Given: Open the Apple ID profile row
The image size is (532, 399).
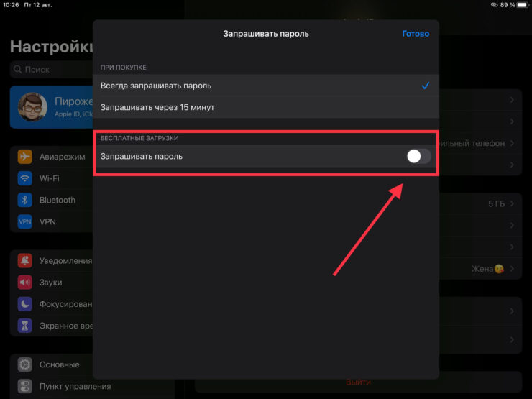Looking at the screenshot, I should point(50,108).
